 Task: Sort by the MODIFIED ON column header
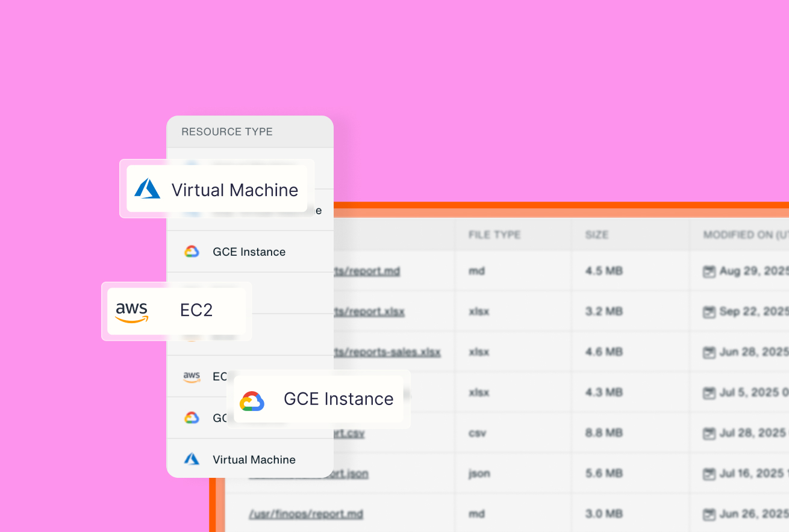pos(746,235)
